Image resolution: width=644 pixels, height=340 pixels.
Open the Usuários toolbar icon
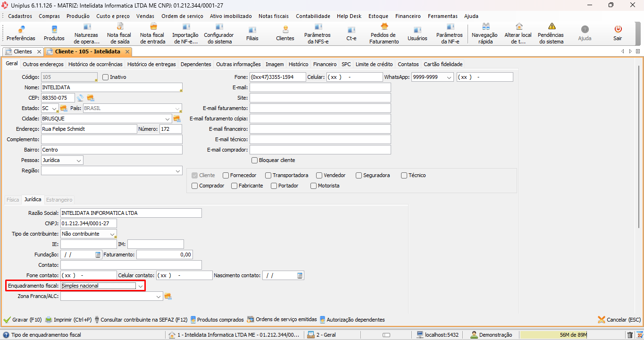pos(418,34)
